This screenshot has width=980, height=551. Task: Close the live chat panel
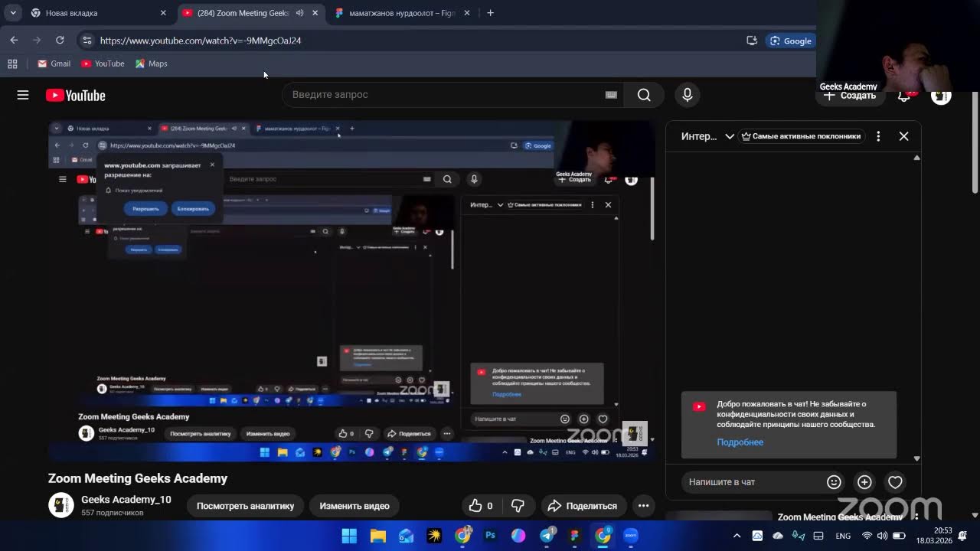903,136
